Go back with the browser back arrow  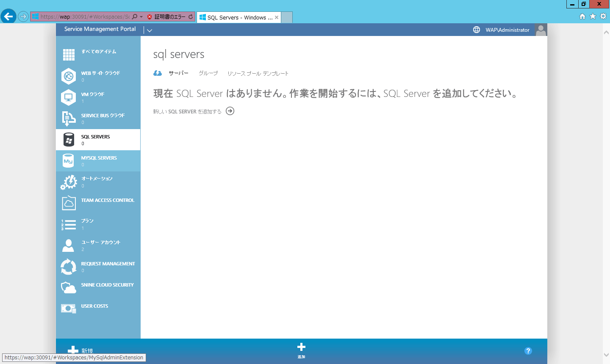click(8, 17)
